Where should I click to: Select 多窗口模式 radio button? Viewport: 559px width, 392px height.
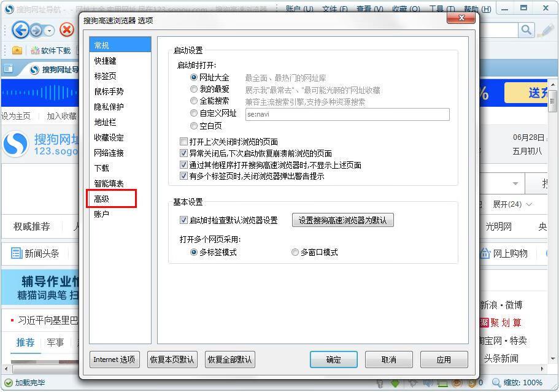point(295,252)
